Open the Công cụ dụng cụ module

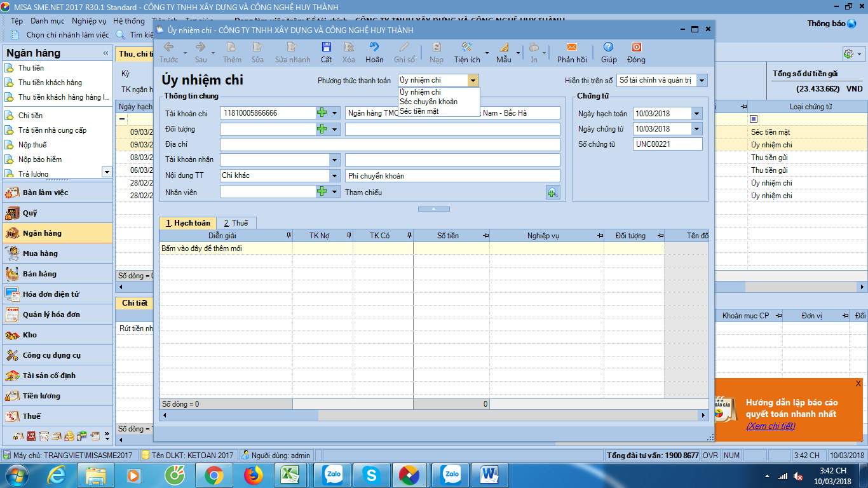coord(57,355)
